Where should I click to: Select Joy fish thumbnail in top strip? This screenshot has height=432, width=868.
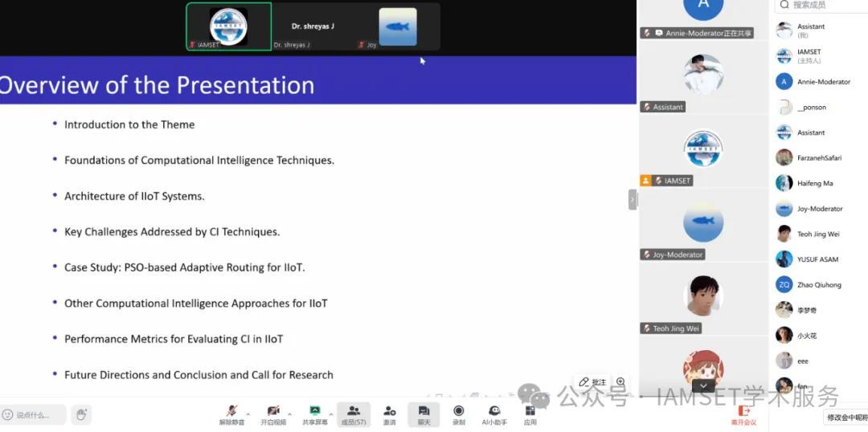click(x=398, y=26)
